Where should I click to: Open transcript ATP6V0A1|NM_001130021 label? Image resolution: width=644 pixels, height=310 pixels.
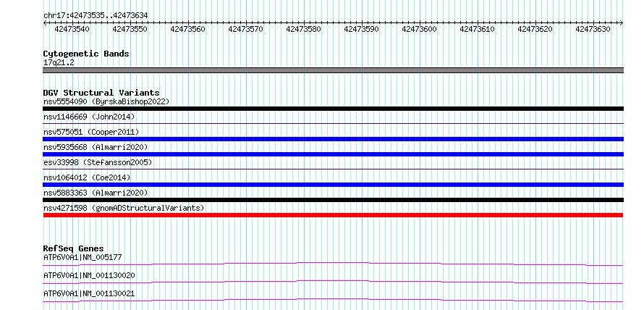tap(89, 293)
